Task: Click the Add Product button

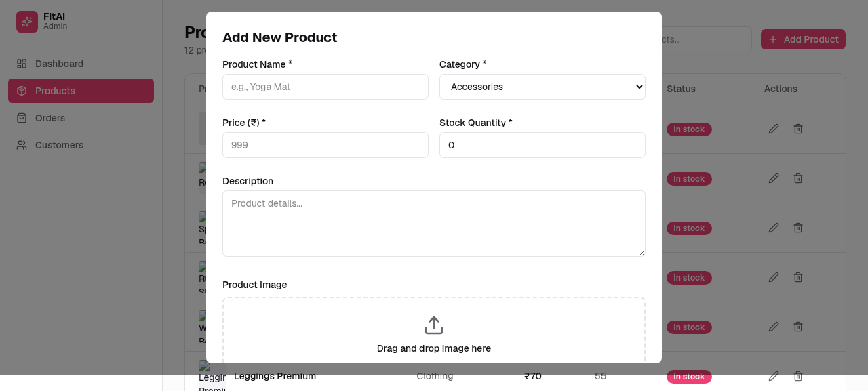Action: (803, 39)
